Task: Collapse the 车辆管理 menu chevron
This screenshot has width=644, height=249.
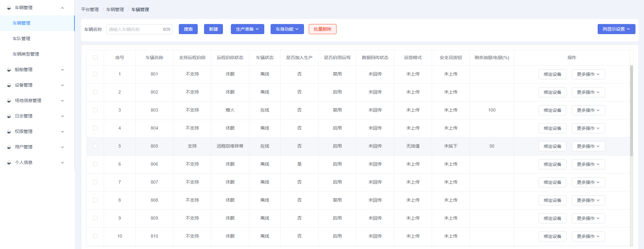Action: pos(62,8)
